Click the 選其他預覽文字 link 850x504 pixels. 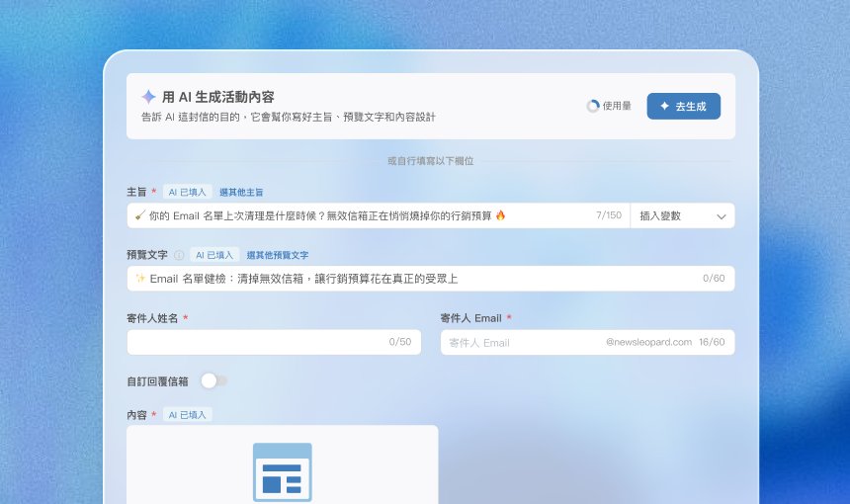click(278, 255)
